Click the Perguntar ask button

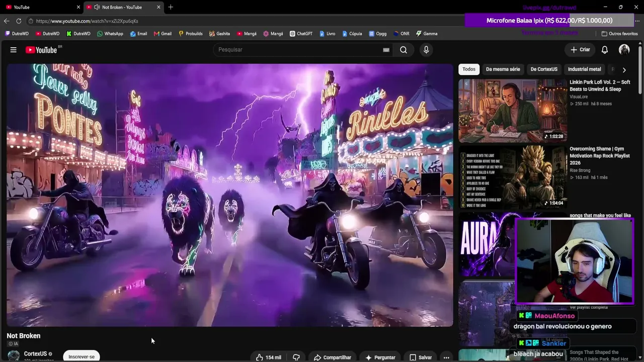[x=380, y=357]
